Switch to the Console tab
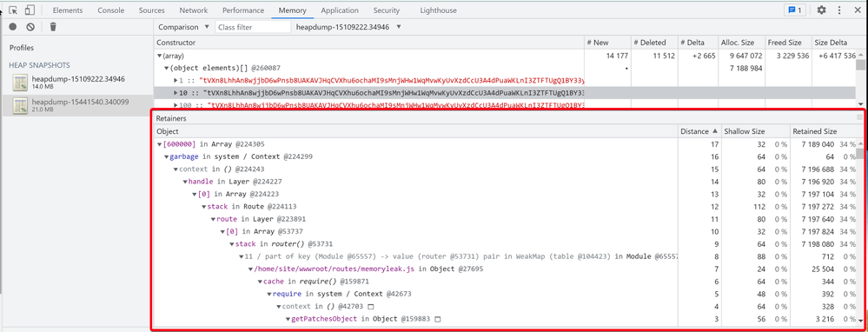868x332 pixels. click(x=110, y=10)
